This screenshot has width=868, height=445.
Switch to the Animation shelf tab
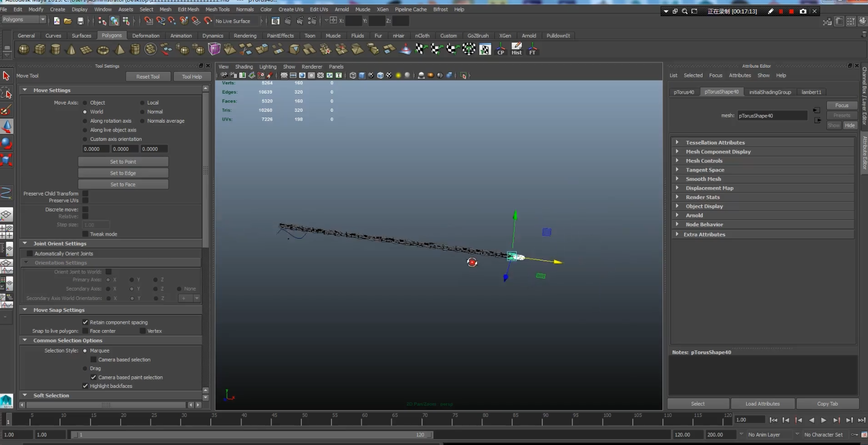[x=181, y=36]
